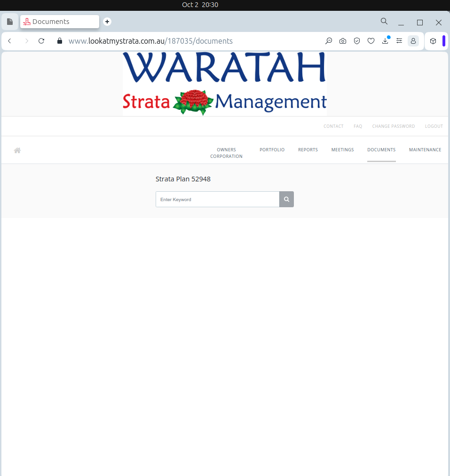The width and height of the screenshot is (450, 476).
Task: Click the magnifier search button beside keyword field
Action: pyautogui.click(x=286, y=199)
